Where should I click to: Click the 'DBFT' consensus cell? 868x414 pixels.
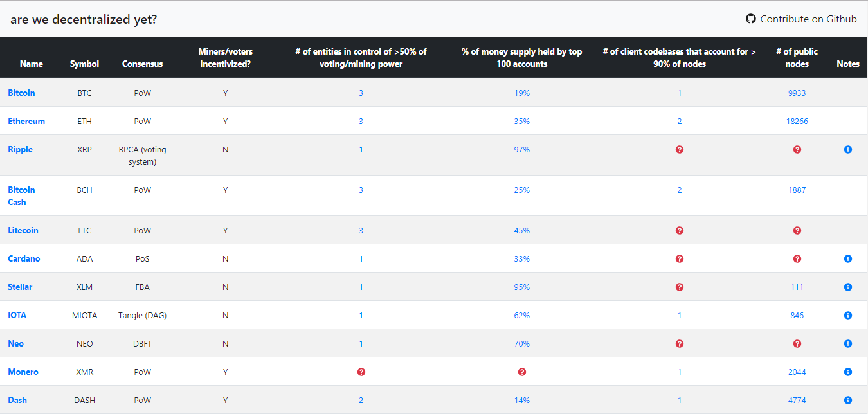142,343
